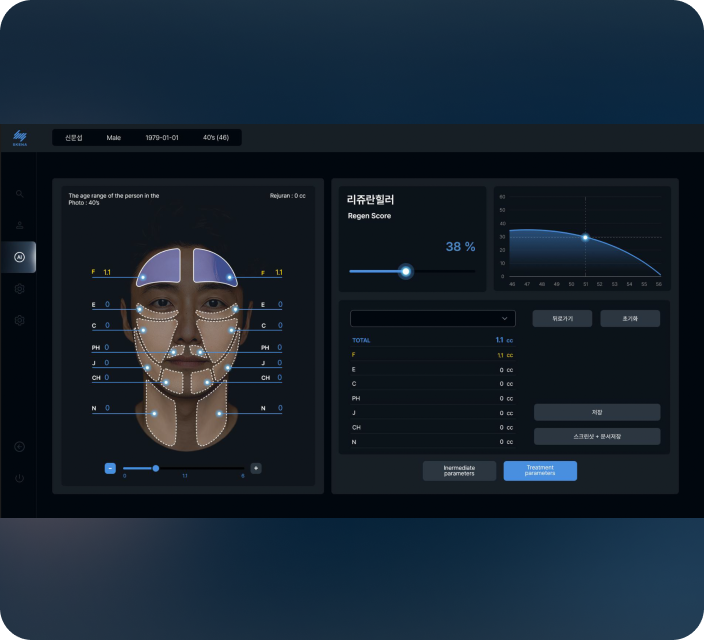Open gear icon just above back arrow
704x640 pixels.
tap(19, 320)
